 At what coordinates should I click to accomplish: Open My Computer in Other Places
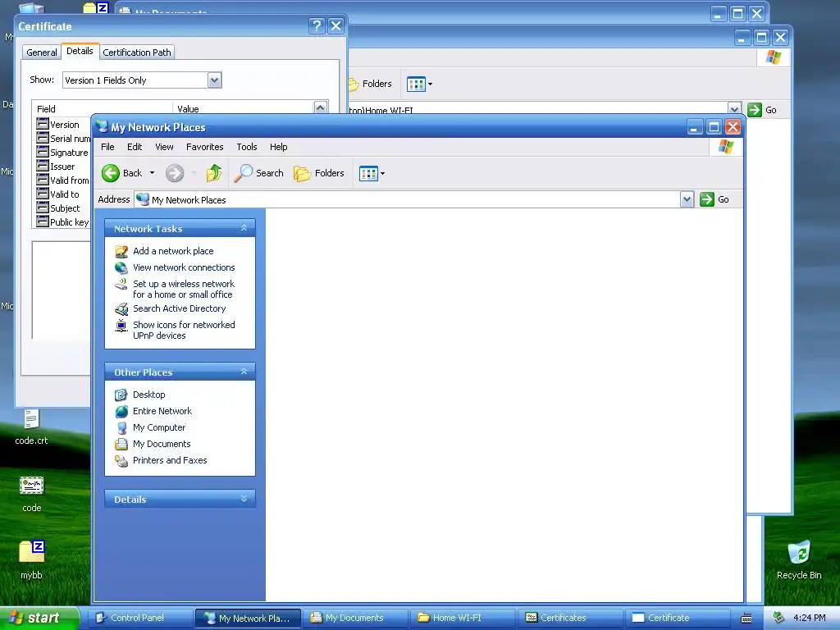point(159,427)
